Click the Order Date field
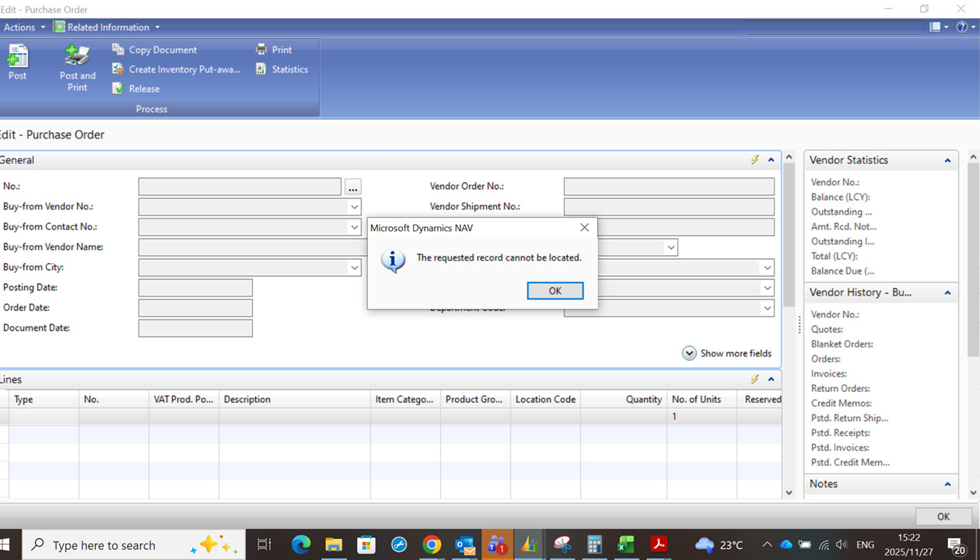Screen dimensions: 980x560 pyautogui.click(x=195, y=308)
